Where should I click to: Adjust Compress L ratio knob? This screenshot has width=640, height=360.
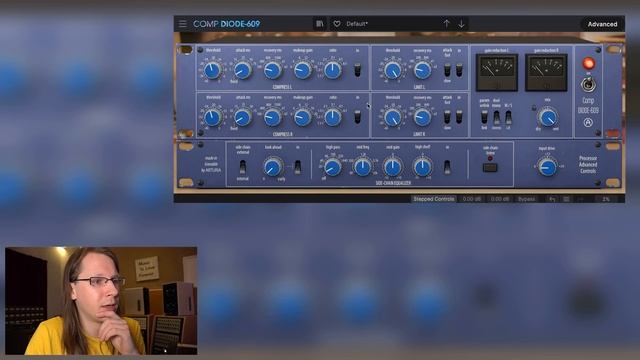click(333, 70)
